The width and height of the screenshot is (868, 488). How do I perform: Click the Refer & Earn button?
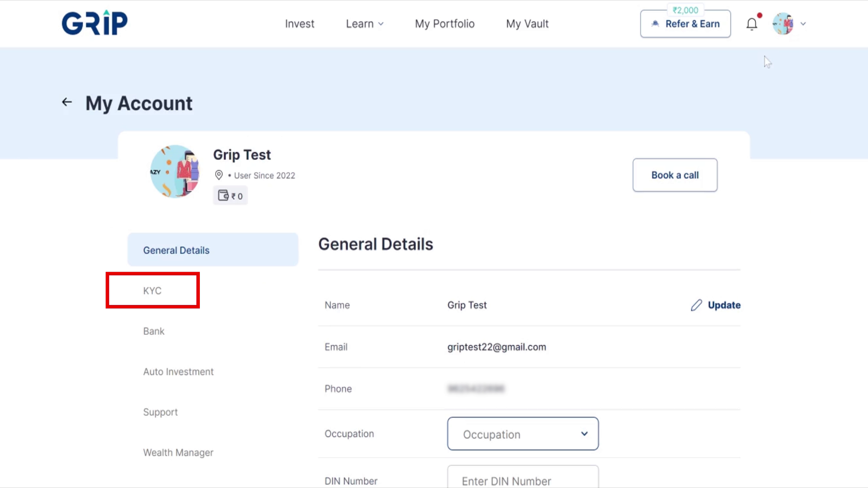tap(685, 24)
